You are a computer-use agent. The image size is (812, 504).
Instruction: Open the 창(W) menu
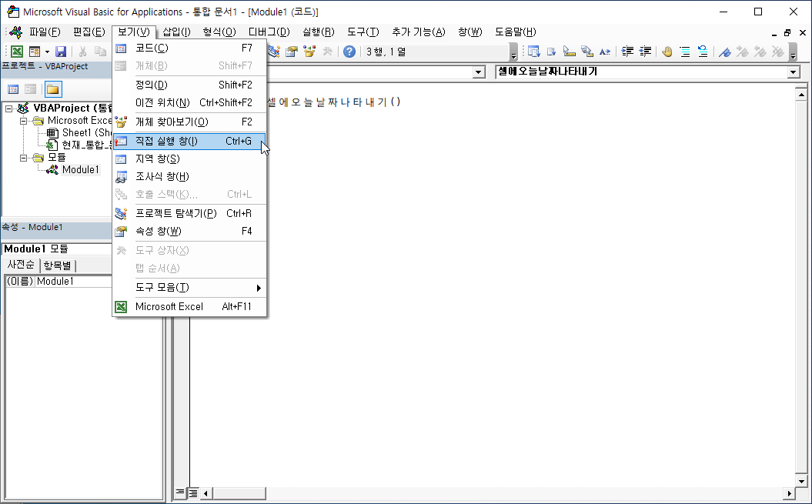tap(469, 32)
